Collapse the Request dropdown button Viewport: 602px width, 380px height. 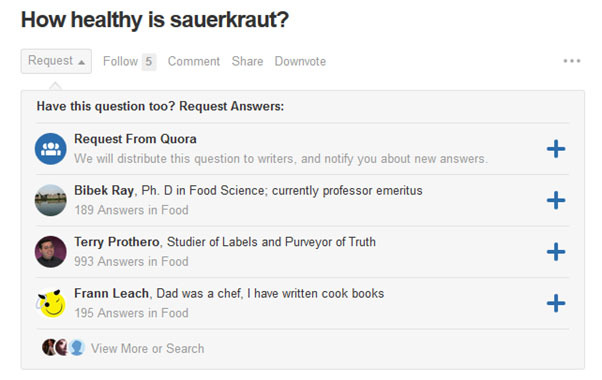point(56,61)
